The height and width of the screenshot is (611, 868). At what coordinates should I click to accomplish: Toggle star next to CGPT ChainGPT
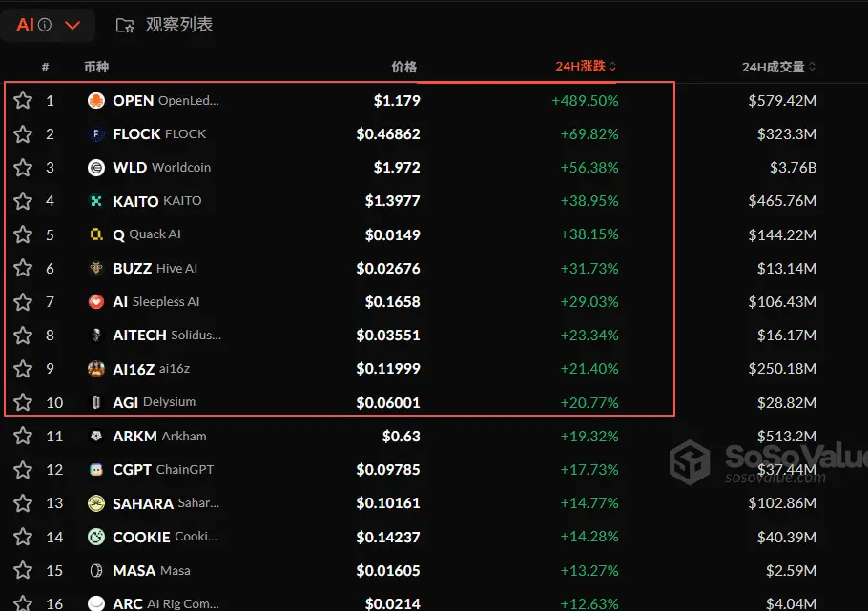click(x=23, y=469)
